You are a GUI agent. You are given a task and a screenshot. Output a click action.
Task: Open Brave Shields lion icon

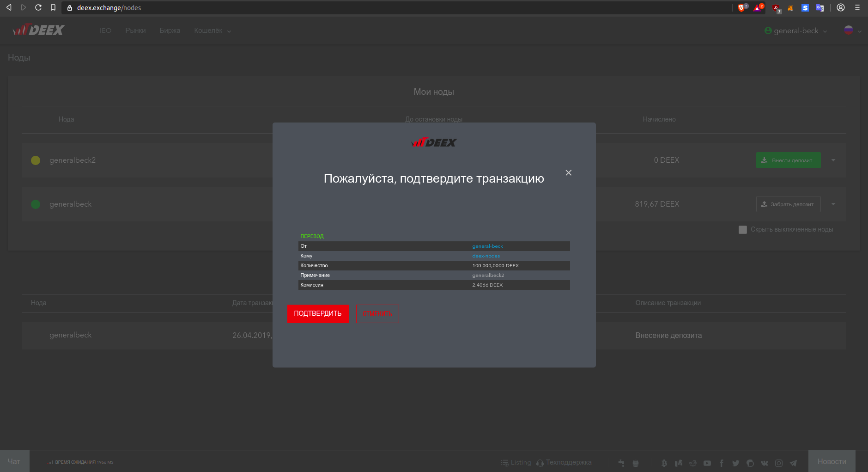(x=742, y=7)
